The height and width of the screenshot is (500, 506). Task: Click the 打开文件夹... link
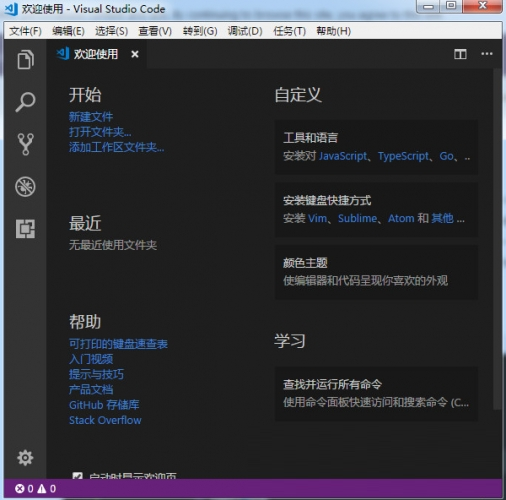tap(100, 132)
